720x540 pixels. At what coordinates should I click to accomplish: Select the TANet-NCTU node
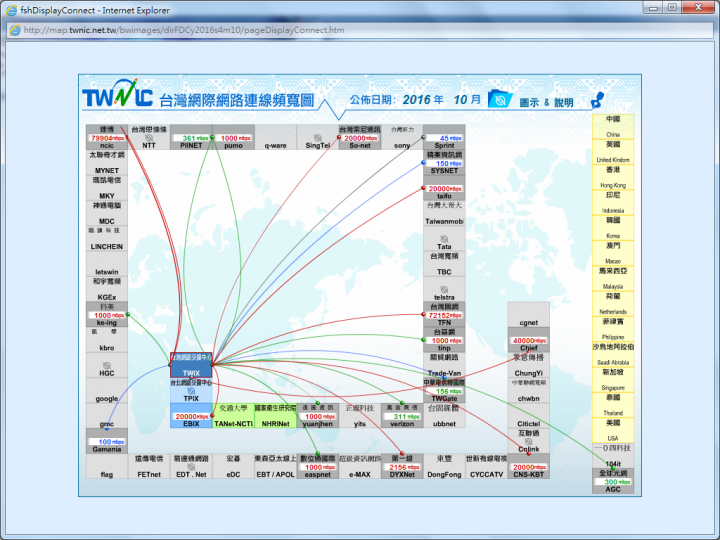(233, 416)
